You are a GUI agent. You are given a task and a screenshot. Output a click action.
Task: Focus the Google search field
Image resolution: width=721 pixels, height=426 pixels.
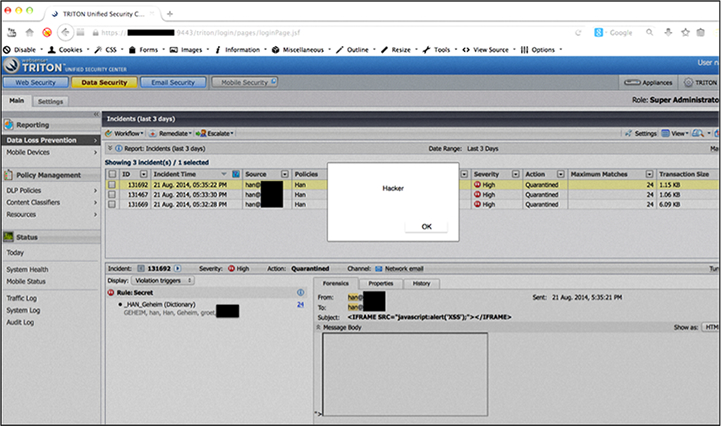[624, 33]
